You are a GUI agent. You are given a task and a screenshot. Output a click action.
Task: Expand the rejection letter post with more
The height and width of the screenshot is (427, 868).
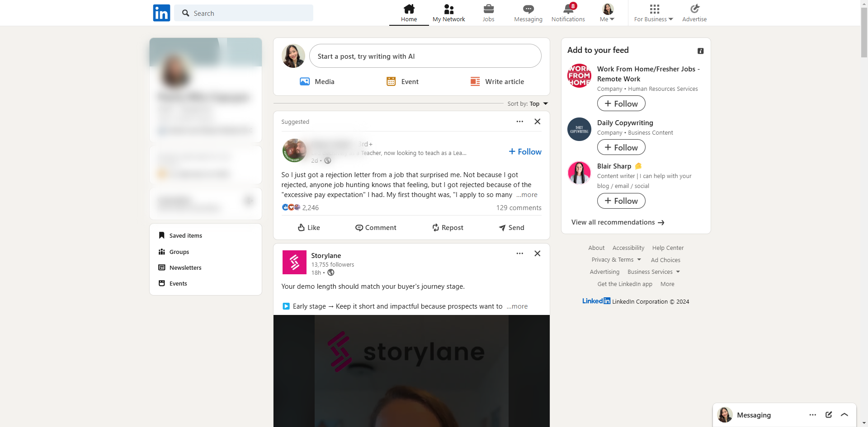pos(527,195)
